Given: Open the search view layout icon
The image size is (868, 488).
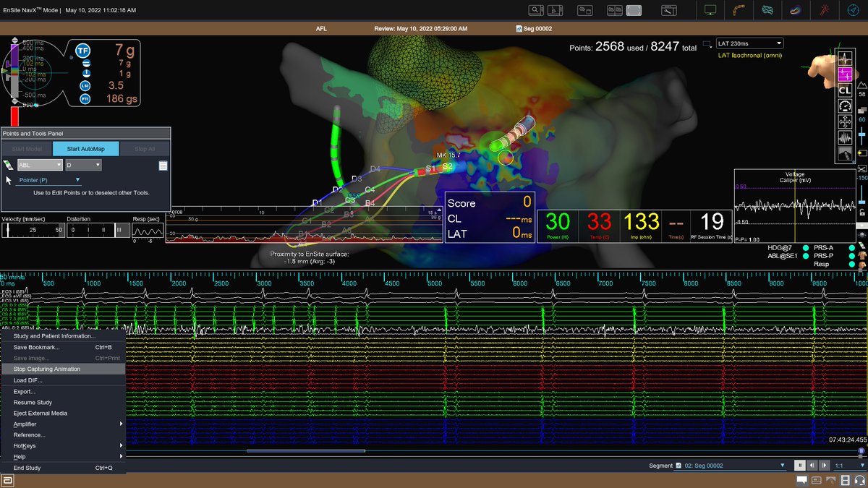Looking at the screenshot, I should click(536, 10).
